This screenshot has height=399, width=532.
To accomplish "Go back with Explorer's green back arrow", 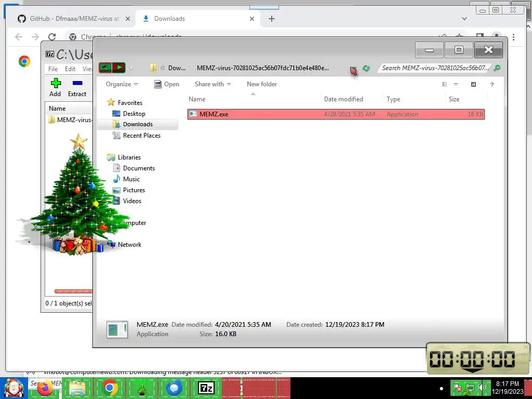I will click(x=105, y=68).
